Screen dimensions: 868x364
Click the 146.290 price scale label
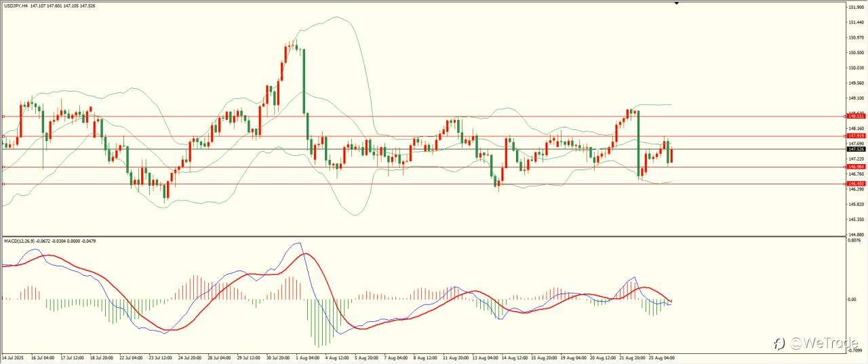[856, 189]
